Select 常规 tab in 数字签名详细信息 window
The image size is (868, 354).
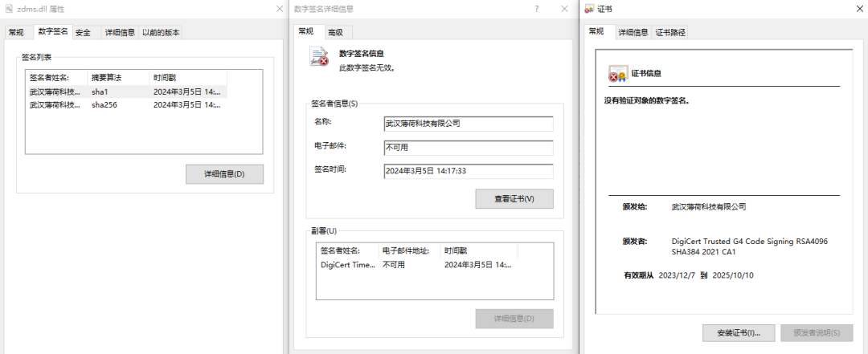point(305,31)
